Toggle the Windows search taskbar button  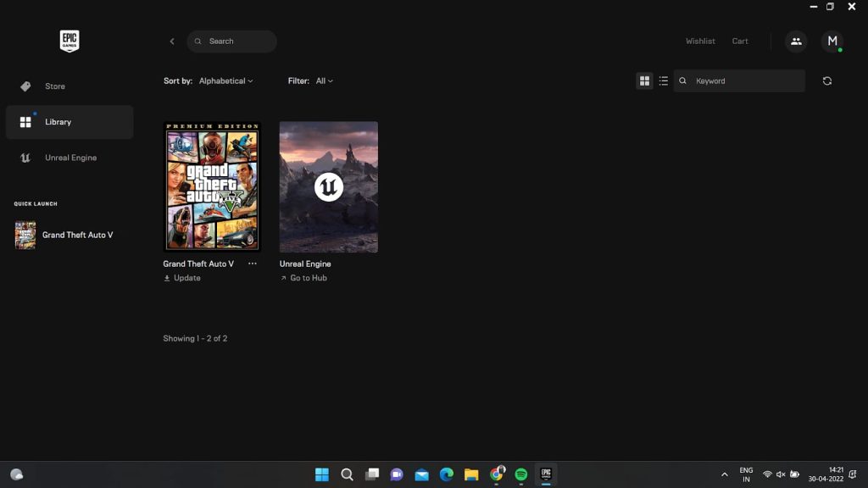pyautogui.click(x=347, y=474)
